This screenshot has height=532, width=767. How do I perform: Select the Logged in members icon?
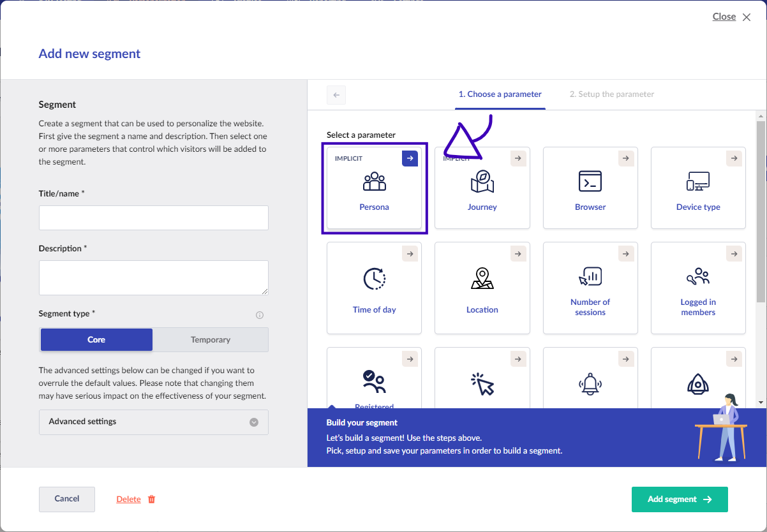(698, 276)
